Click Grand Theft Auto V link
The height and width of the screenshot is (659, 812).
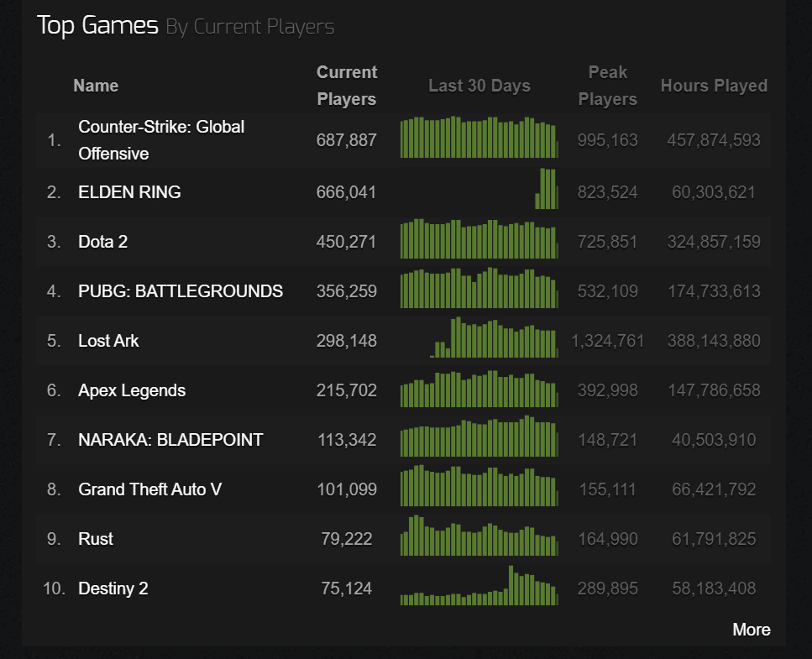point(149,489)
